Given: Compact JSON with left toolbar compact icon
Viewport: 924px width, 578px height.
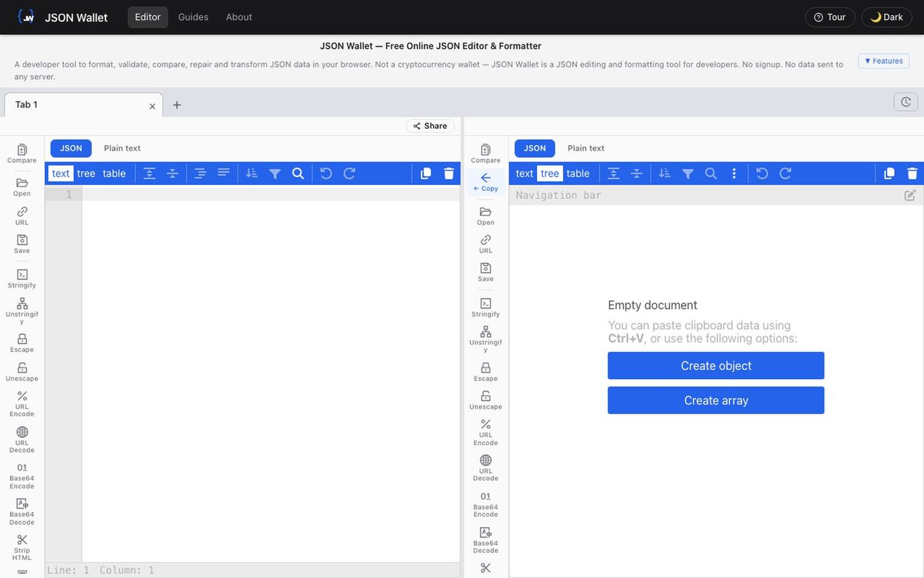Looking at the screenshot, I should (x=224, y=173).
